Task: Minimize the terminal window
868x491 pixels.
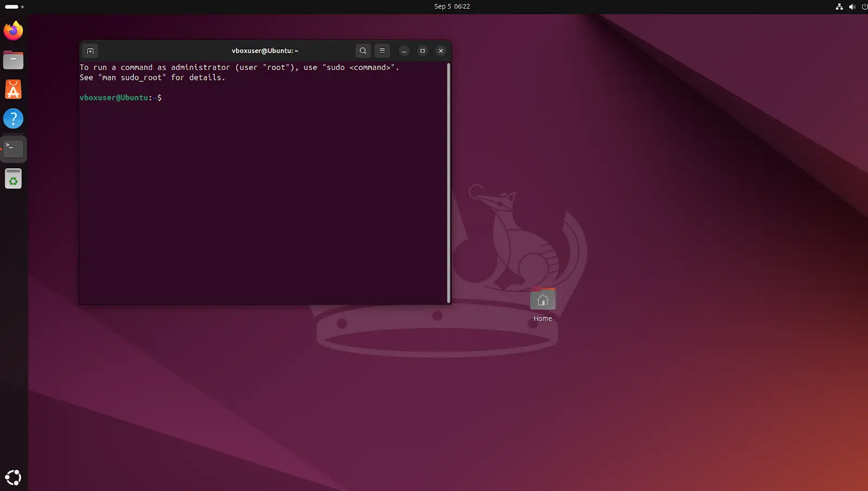Action: coord(404,51)
